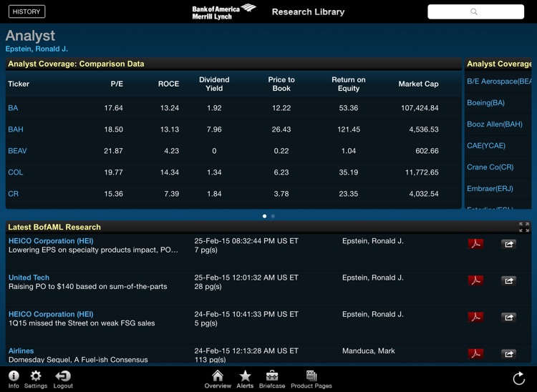Click CR price to book 3.78
Screen dimensions: 537x392
tap(281, 194)
